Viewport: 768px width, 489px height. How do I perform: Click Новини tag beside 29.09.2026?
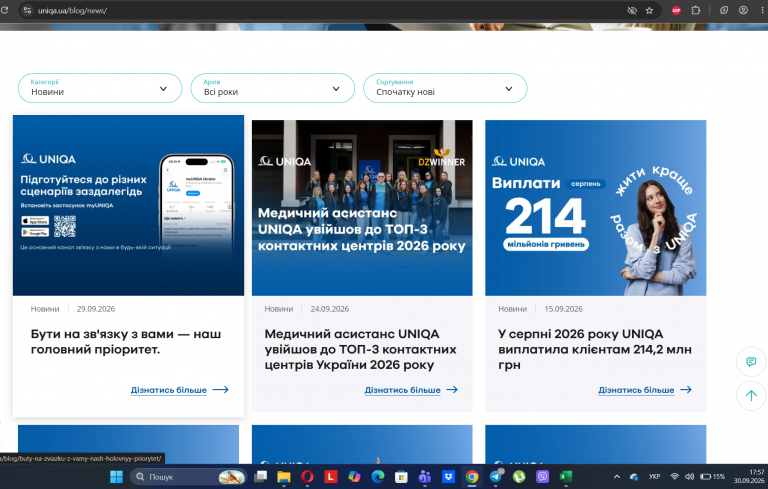point(45,309)
